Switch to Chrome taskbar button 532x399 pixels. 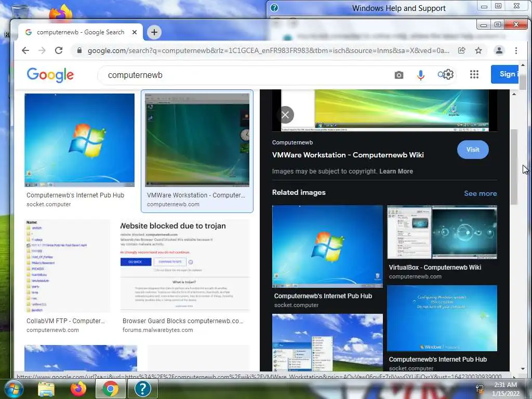110,389
